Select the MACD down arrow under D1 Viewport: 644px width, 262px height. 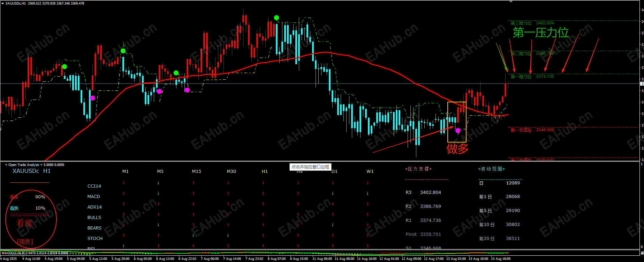pos(333,193)
